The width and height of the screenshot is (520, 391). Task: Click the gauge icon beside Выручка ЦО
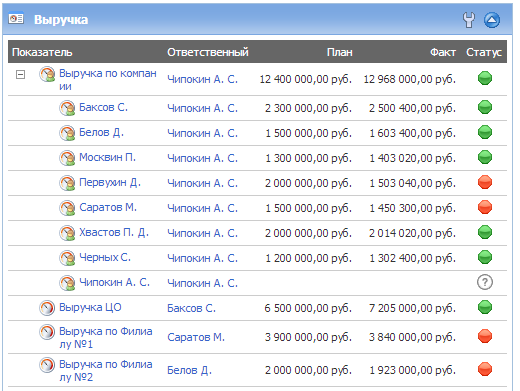47,308
